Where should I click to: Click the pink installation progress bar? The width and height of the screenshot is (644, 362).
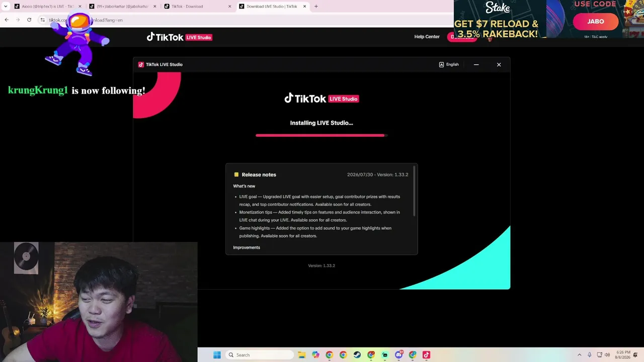pyautogui.click(x=321, y=135)
